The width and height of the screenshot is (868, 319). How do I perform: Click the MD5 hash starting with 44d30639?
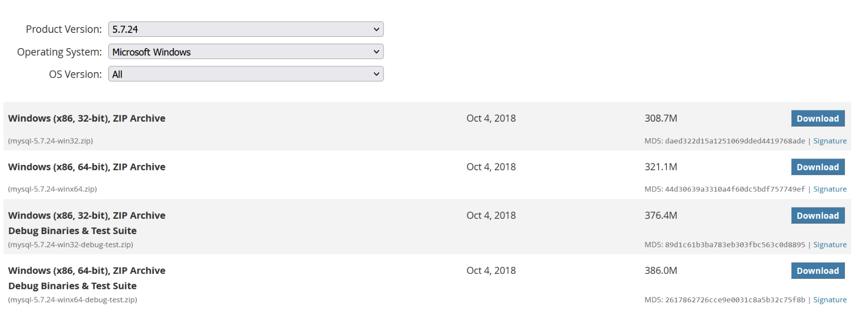coord(735,189)
